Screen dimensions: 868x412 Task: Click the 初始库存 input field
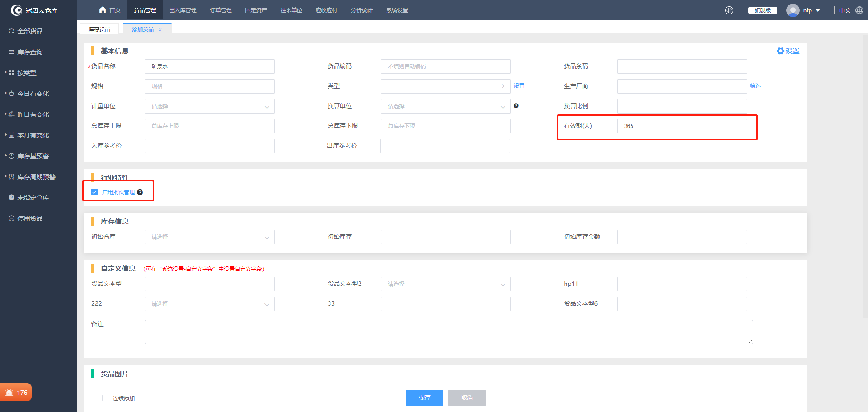(446, 237)
